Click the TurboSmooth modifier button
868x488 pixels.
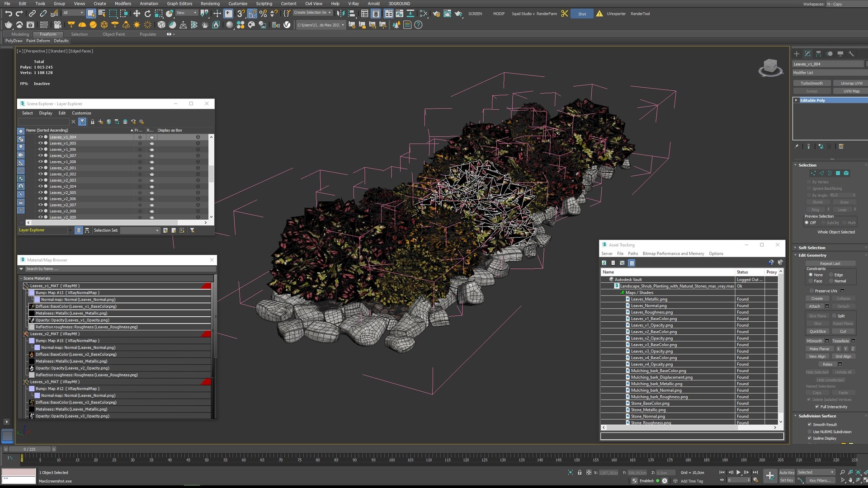tap(811, 83)
